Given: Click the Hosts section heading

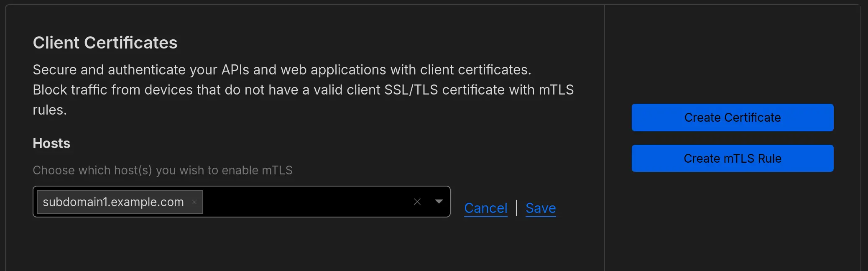Looking at the screenshot, I should 51,143.
